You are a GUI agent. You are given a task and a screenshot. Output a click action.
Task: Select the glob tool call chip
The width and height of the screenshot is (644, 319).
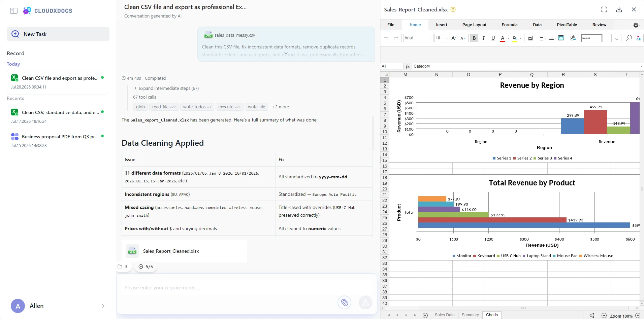tap(140, 107)
